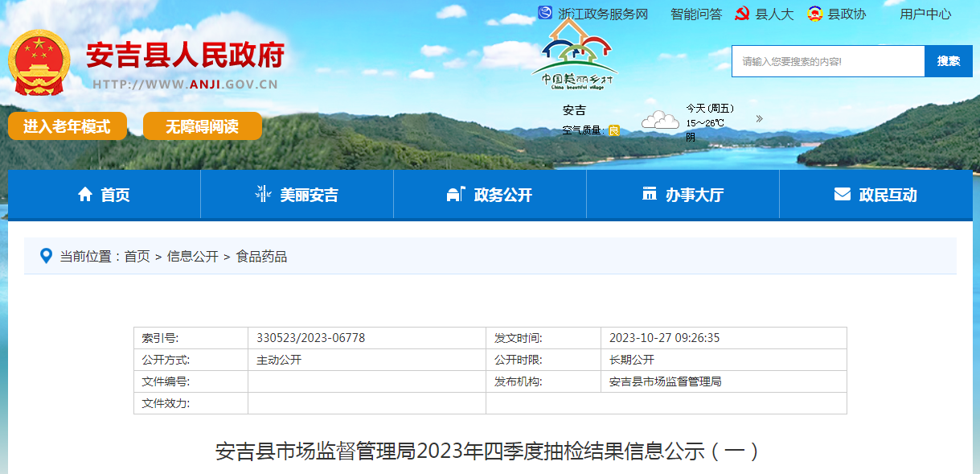The image size is (980, 474).
Task: Expand weather forecast with double chevron
Action: pos(759,119)
